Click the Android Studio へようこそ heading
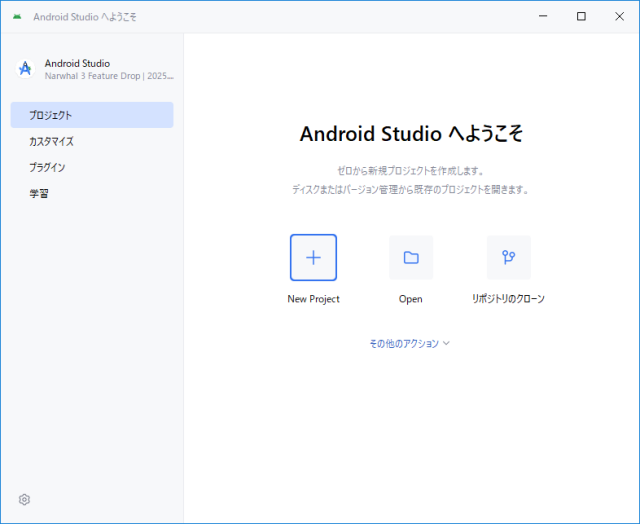The width and height of the screenshot is (640, 524). pos(411,133)
